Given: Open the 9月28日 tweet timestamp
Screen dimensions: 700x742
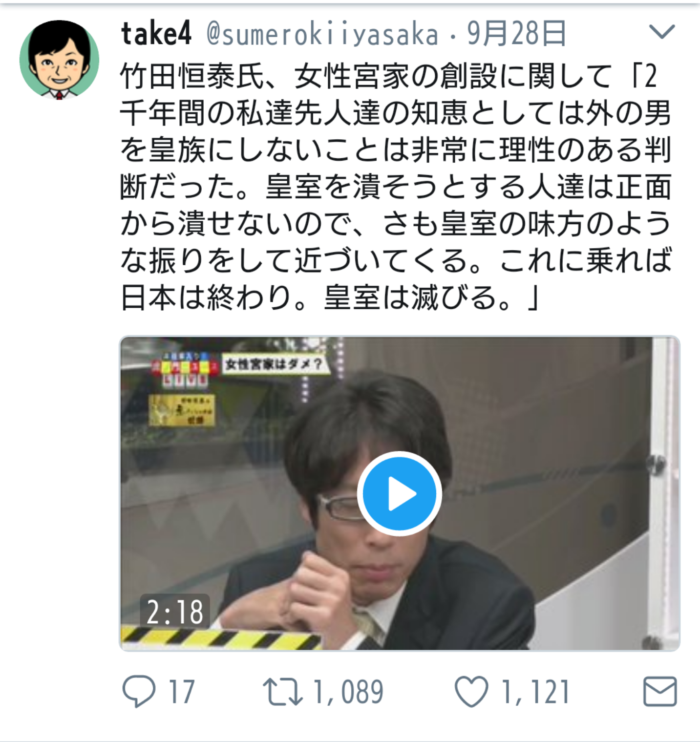Looking at the screenshot, I should (x=517, y=34).
